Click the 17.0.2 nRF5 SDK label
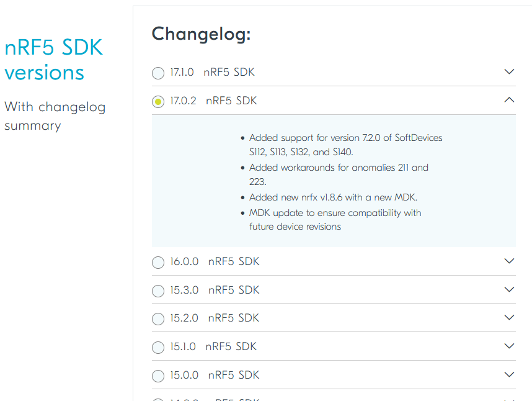This screenshot has width=532, height=401. (x=213, y=101)
